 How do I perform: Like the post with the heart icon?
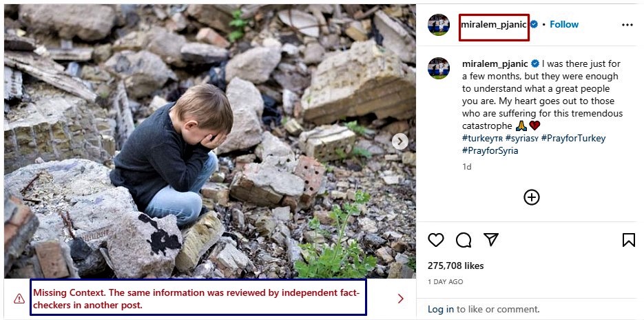click(x=436, y=240)
